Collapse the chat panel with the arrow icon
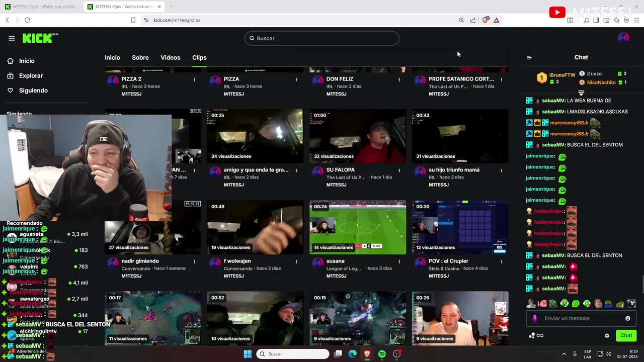 tap(529, 57)
